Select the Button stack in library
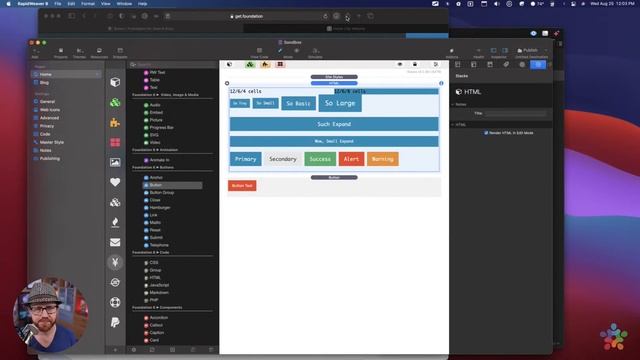 [172, 185]
